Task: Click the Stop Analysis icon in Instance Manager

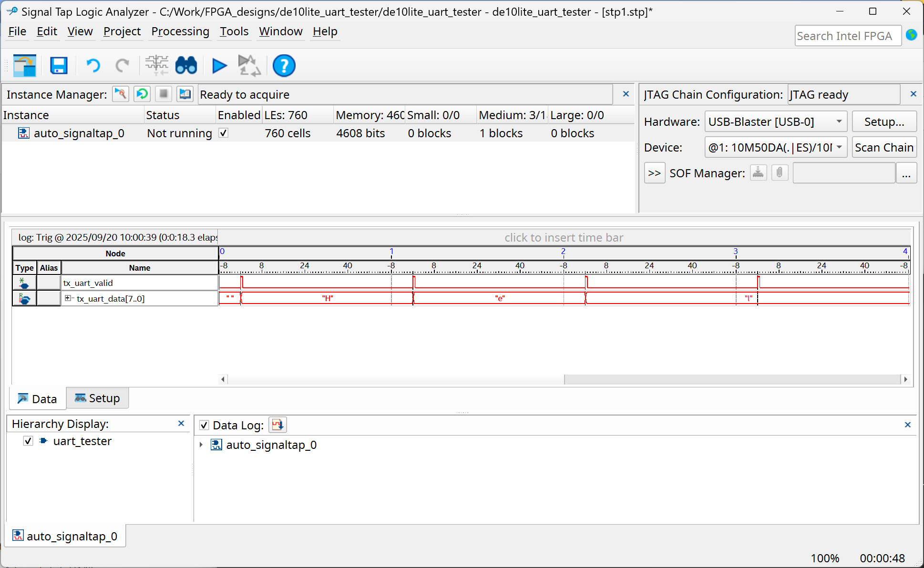Action: click(164, 94)
